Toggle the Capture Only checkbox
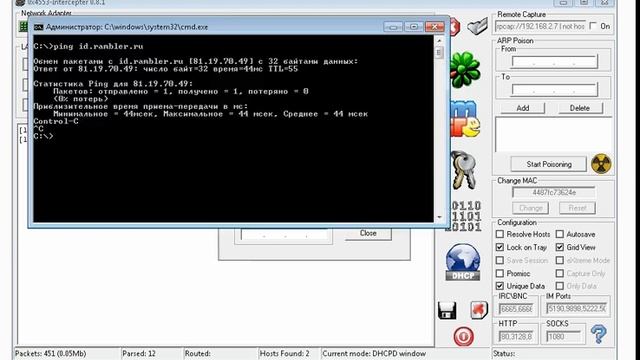Screen dimensions: 640x360 [x=560, y=273]
